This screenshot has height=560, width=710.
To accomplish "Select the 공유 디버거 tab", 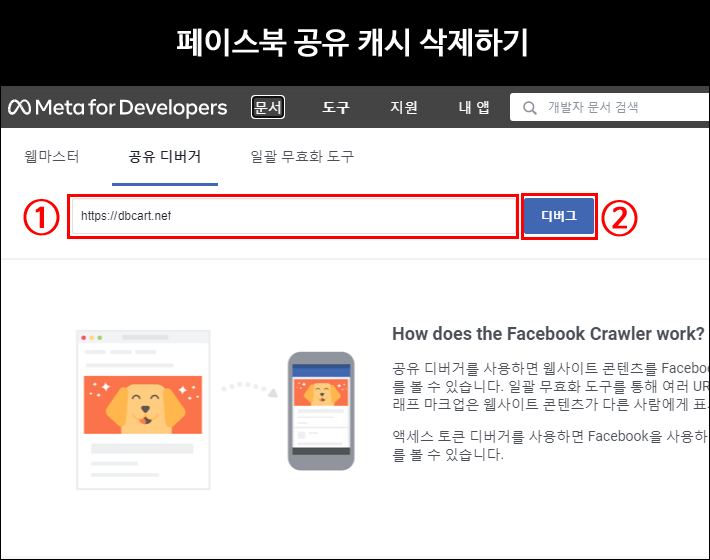I will [165, 157].
